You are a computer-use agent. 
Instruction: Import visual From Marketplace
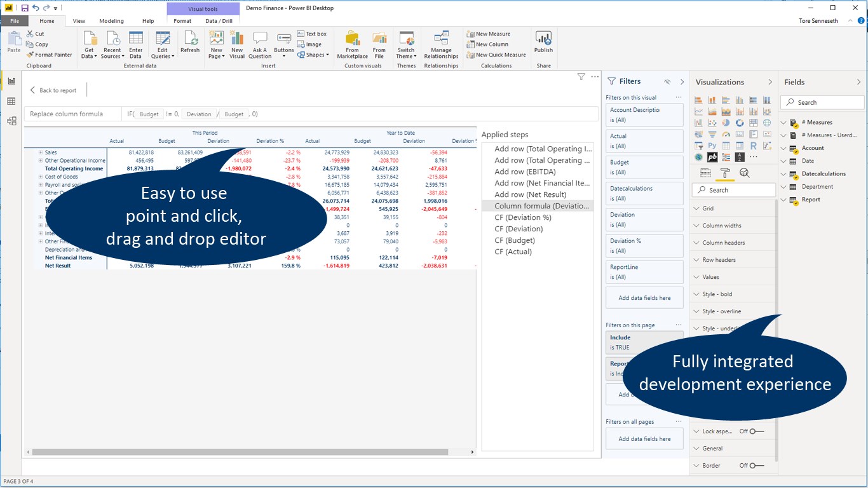pyautogui.click(x=353, y=44)
